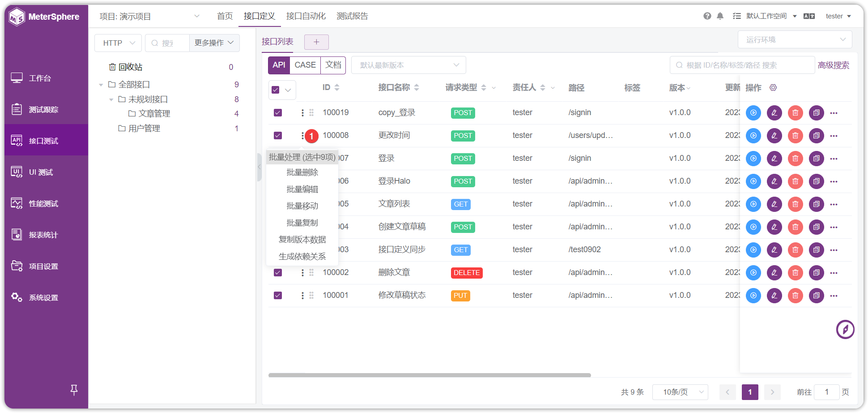Open the 运行环境 dropdown

[x=795, y=40]
